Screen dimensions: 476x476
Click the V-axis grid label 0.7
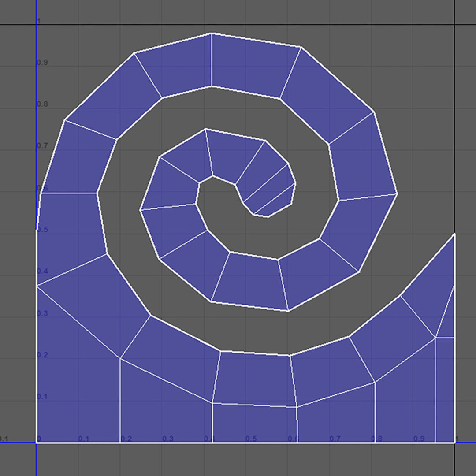(x=42, y=145)
